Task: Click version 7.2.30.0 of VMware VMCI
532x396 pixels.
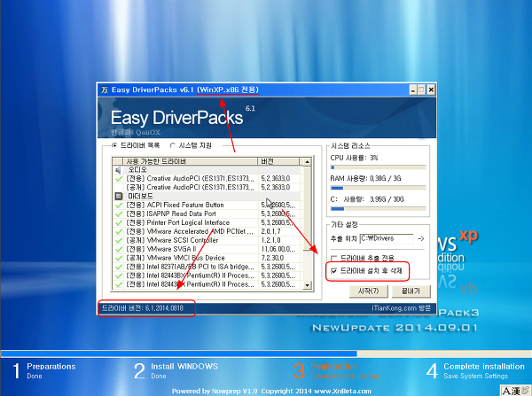Action: tap(272, 258)
